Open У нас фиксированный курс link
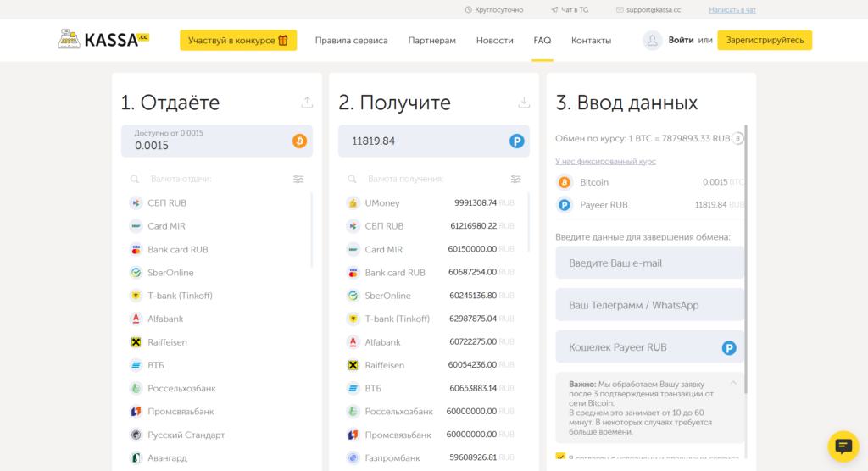The height and width of the screenshot is (471, 868). click(x=605, y=162)
